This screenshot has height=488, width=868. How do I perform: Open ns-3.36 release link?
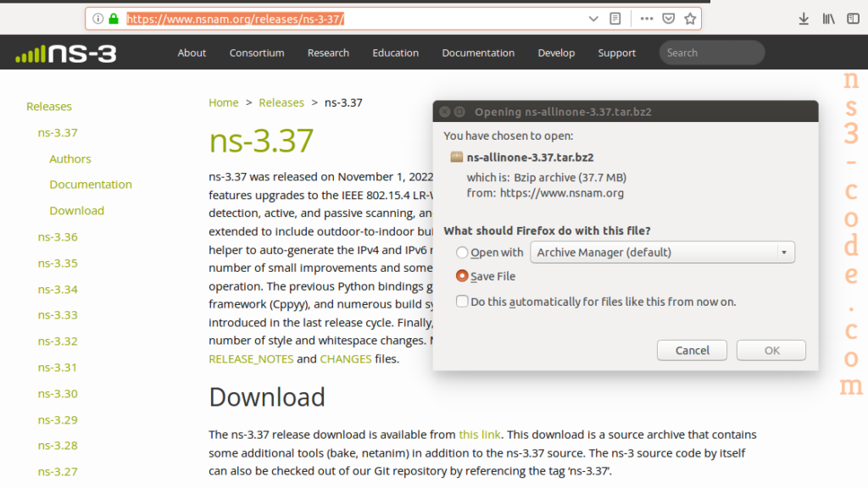pos(58,237)
